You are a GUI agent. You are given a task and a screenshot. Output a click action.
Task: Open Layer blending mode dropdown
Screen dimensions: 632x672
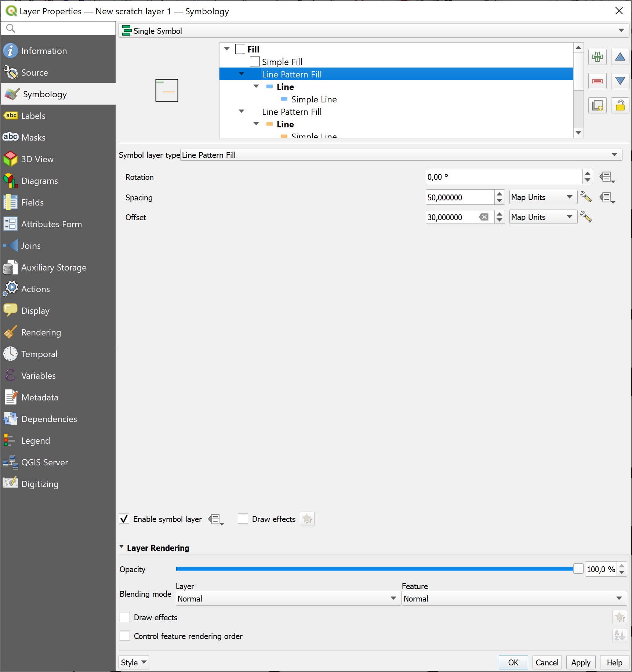point(288,599)
